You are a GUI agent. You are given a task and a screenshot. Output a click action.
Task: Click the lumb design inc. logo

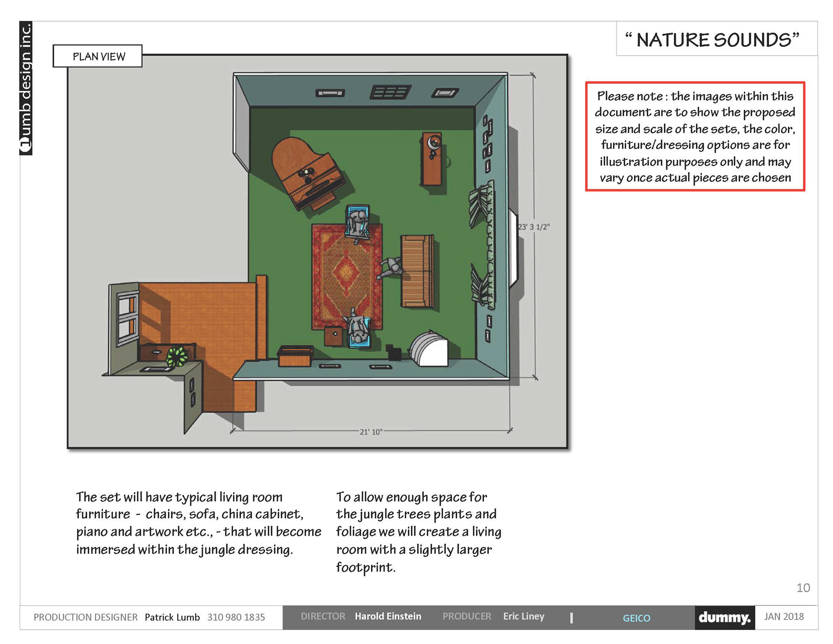pos(26,88)
